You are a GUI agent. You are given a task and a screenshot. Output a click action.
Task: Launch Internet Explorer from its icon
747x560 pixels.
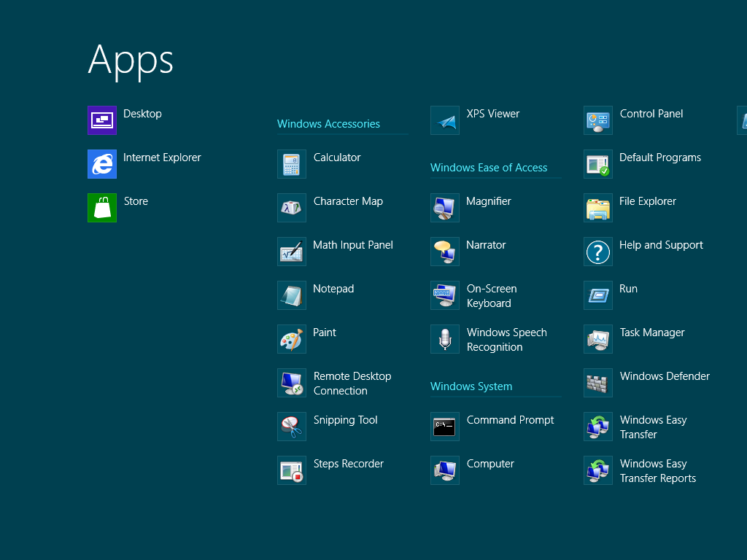[x=102, y=164]
